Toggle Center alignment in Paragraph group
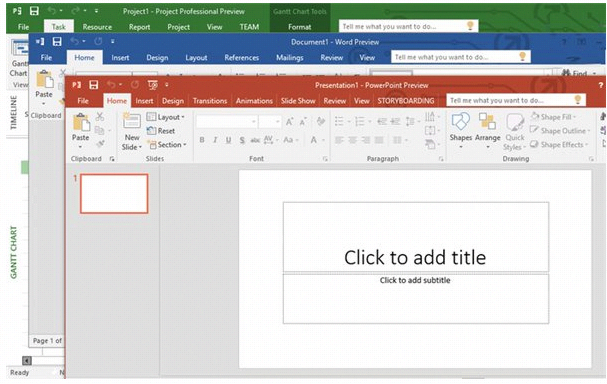 tap(352, 140)
